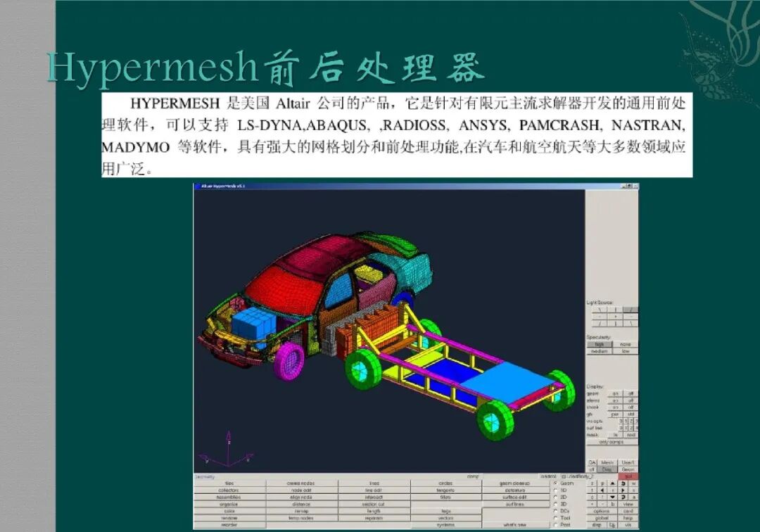Open the assemblies panel

coord(229,497)
